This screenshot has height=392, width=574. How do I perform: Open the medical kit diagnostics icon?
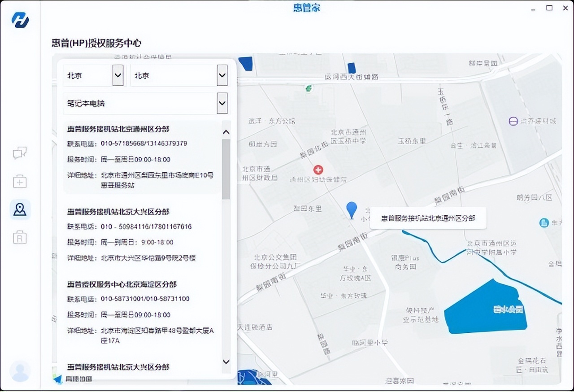[x=20, y=181]
